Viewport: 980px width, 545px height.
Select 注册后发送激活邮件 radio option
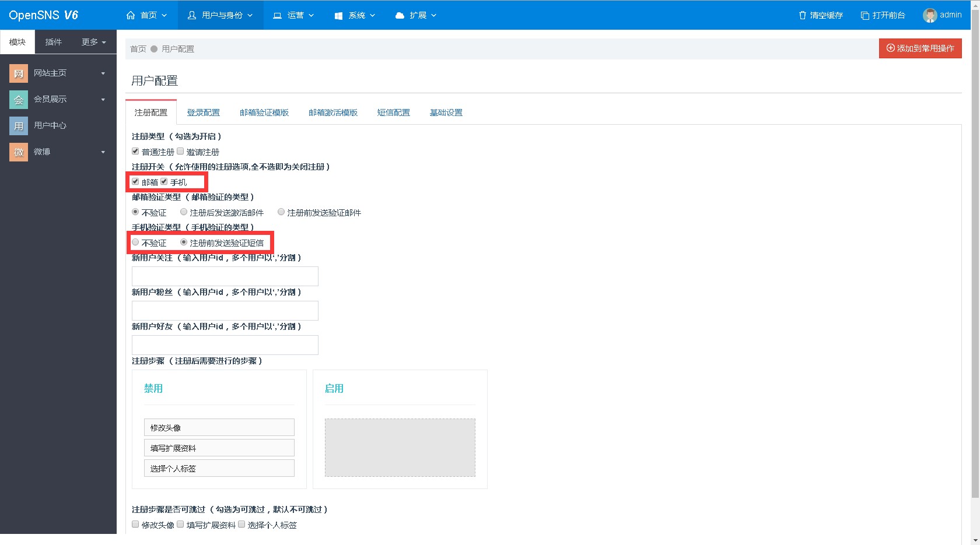tap(184, 212)
